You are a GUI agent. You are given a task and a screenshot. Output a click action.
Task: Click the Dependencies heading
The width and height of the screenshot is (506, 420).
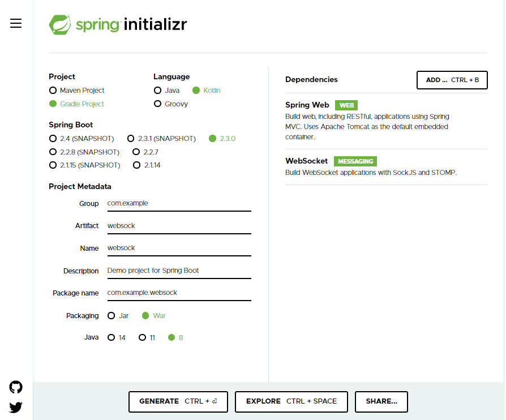311,79
